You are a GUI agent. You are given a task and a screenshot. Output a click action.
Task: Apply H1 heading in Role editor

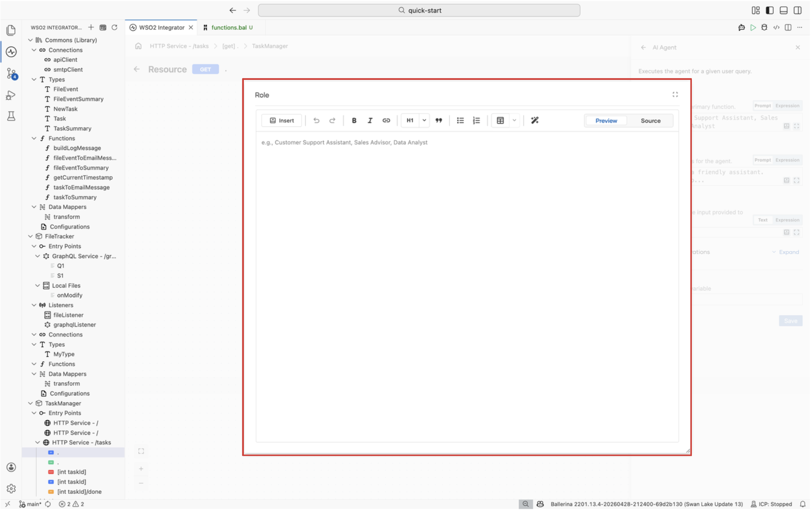click(x=410, y=121)
